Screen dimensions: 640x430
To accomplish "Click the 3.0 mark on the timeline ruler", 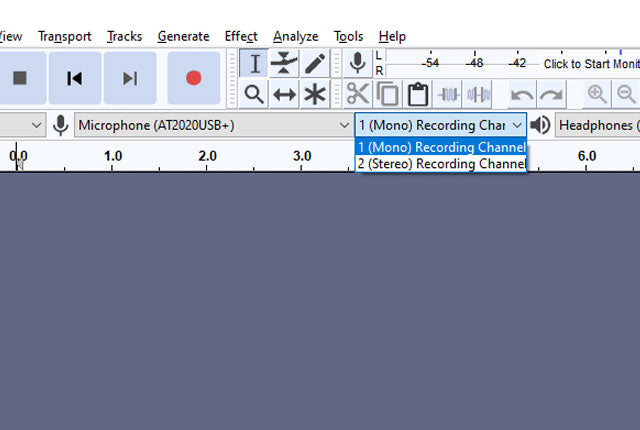I will click(302, 156).
